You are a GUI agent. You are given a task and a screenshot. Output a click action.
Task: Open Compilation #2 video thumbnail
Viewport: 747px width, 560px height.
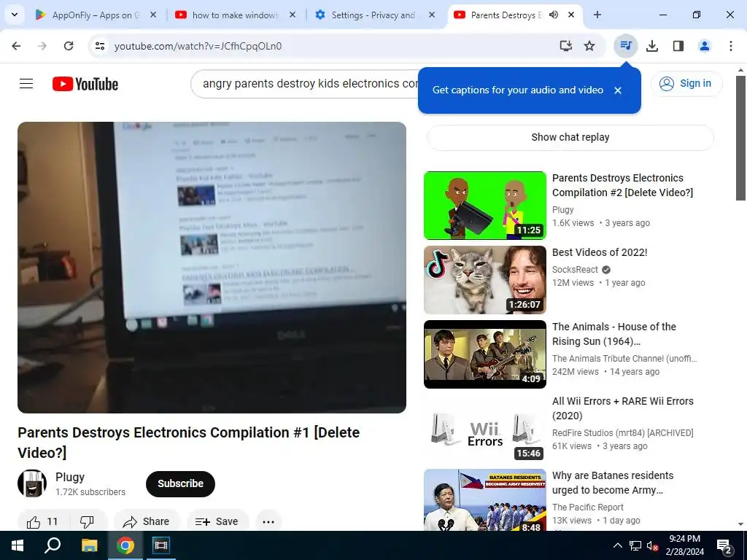[x=485, y=205]
